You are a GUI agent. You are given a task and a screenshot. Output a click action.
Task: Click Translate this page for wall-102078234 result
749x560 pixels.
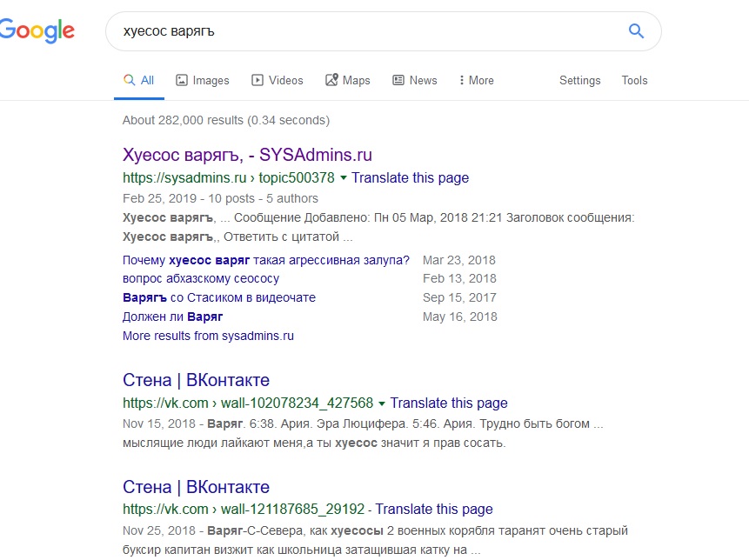449,403
